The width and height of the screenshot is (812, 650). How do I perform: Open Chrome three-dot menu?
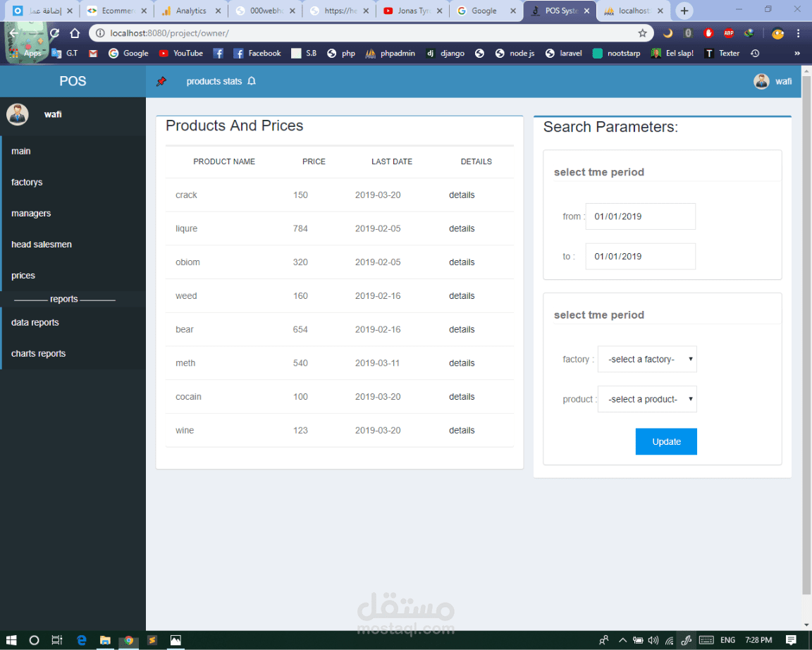[x=798, y=33]
